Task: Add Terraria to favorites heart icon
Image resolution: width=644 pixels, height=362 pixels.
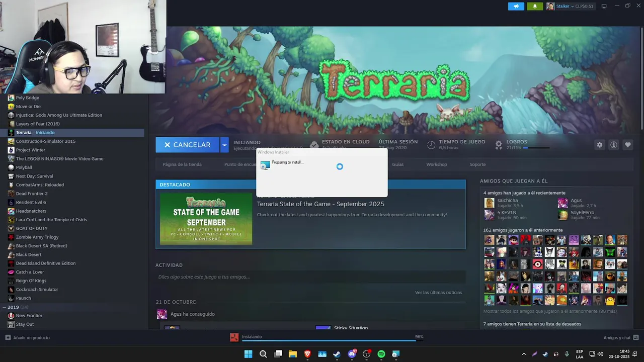Action: 628,145
